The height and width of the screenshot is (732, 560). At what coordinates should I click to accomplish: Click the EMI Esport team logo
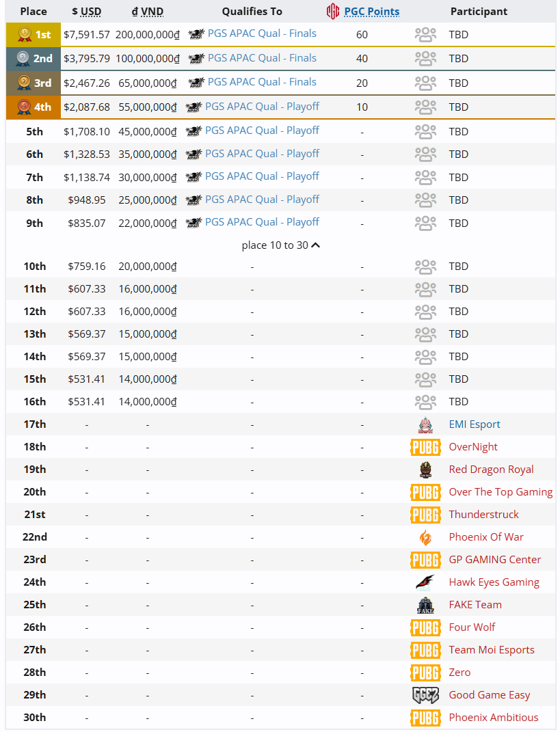click(x=425, y=424)
